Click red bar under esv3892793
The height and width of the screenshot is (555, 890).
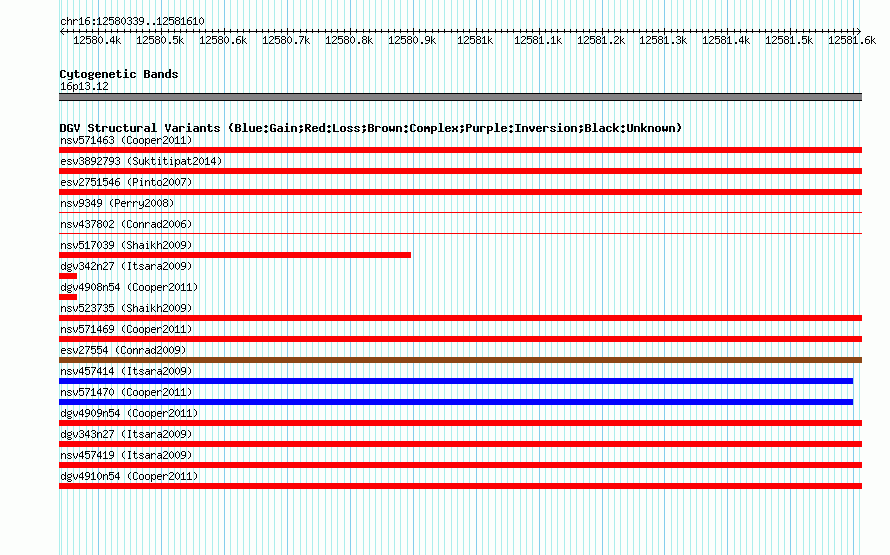tap(460, 171)
